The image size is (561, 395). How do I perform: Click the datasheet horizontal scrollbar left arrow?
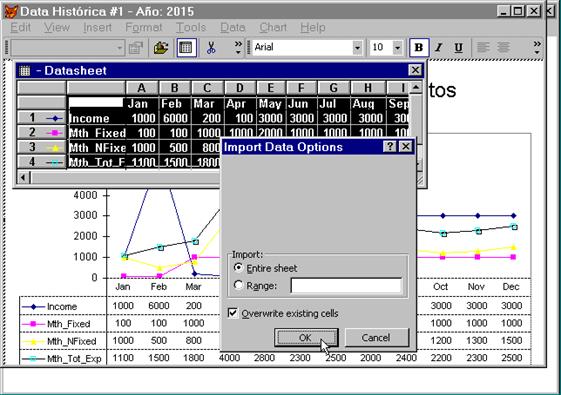23,177
